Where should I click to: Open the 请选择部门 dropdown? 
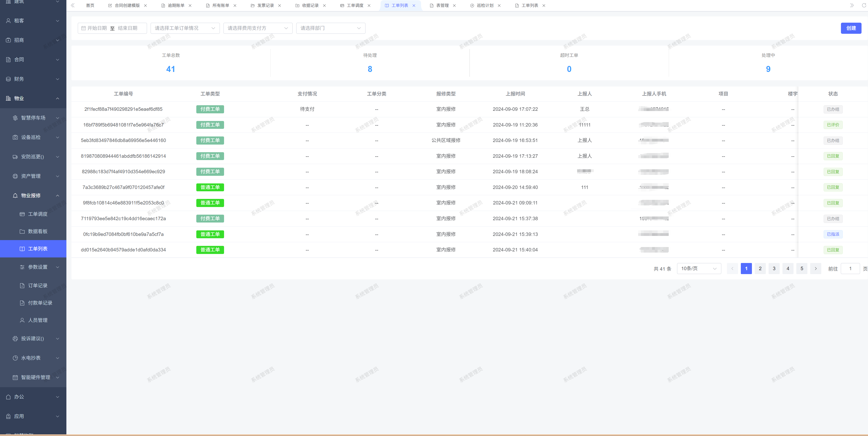(330, 28)
